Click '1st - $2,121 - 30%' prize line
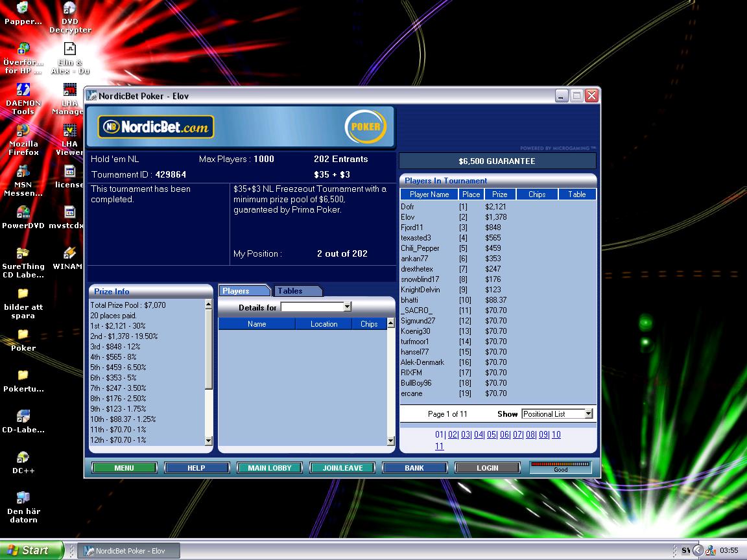Image resolution: width=747 pixels, height=560 pixels. click(118, 326)
